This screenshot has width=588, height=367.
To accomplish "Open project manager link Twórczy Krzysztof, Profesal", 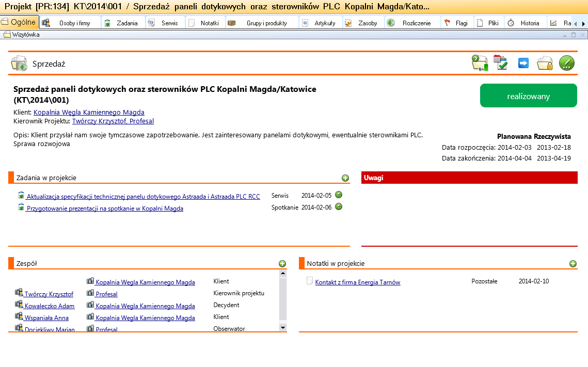I will (x=113, y=121).
